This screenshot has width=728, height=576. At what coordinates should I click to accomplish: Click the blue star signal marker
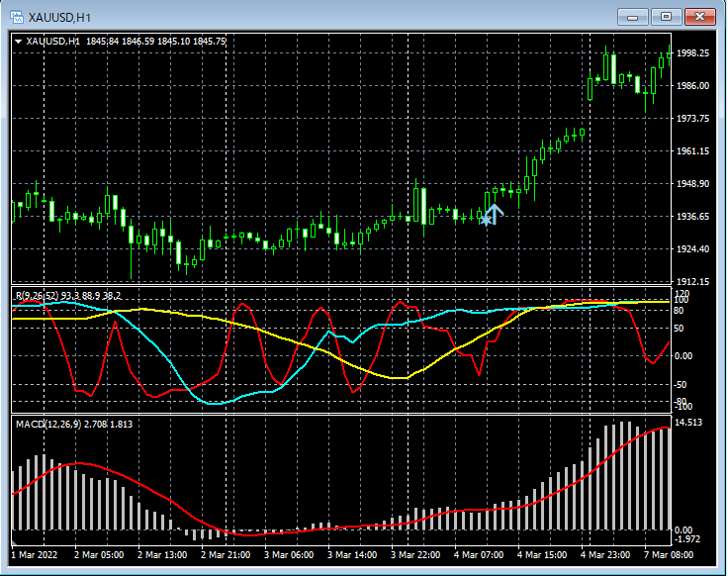pos(486,220)
